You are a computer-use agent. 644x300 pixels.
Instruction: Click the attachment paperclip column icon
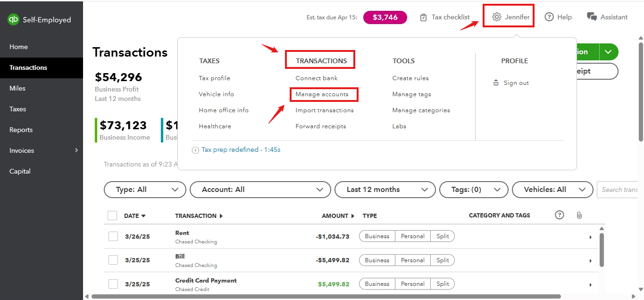579,215
